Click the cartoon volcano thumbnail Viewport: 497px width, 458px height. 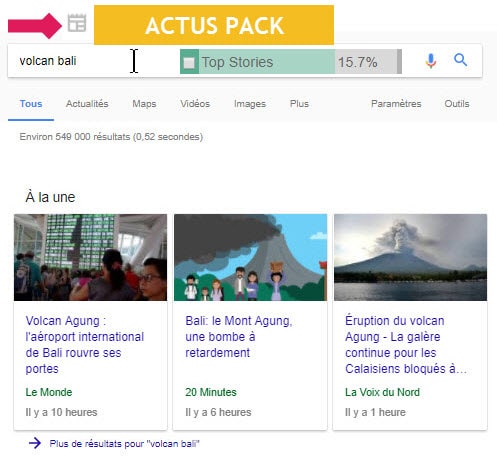250,257
